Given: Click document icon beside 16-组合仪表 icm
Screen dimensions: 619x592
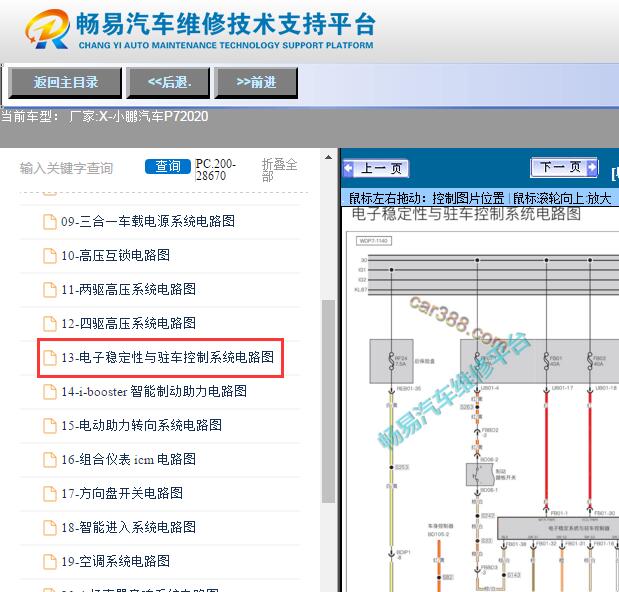Looking at the screenshot, I should 50,459.
